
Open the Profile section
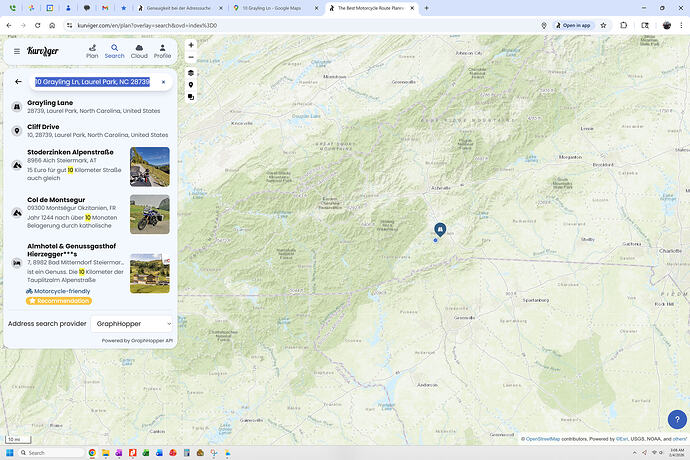click(x=162, y=51)
